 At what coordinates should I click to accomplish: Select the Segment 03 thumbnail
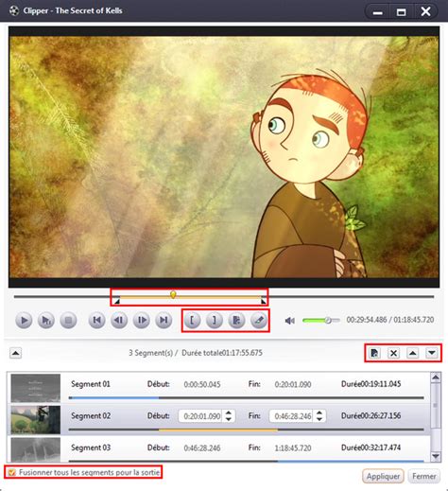[x=36, y=450]
